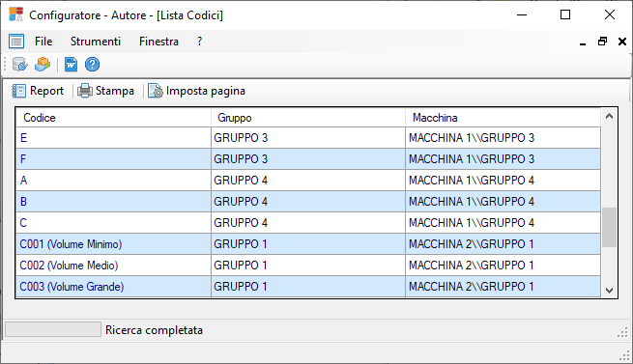Click the Imposta pagina page setup icon
This screenshot has height=364, width=633.
pyautogui.click(x=155, y=91)
